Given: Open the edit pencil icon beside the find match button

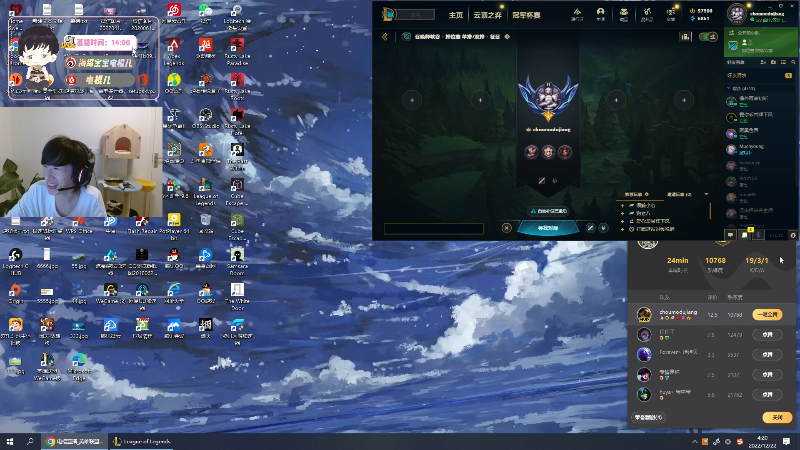Looking at the screenshot, I should pos(590,228).
